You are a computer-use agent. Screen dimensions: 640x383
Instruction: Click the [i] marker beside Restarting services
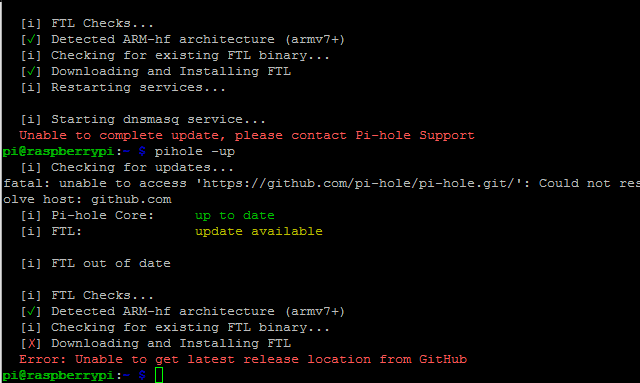click(31, 87)
